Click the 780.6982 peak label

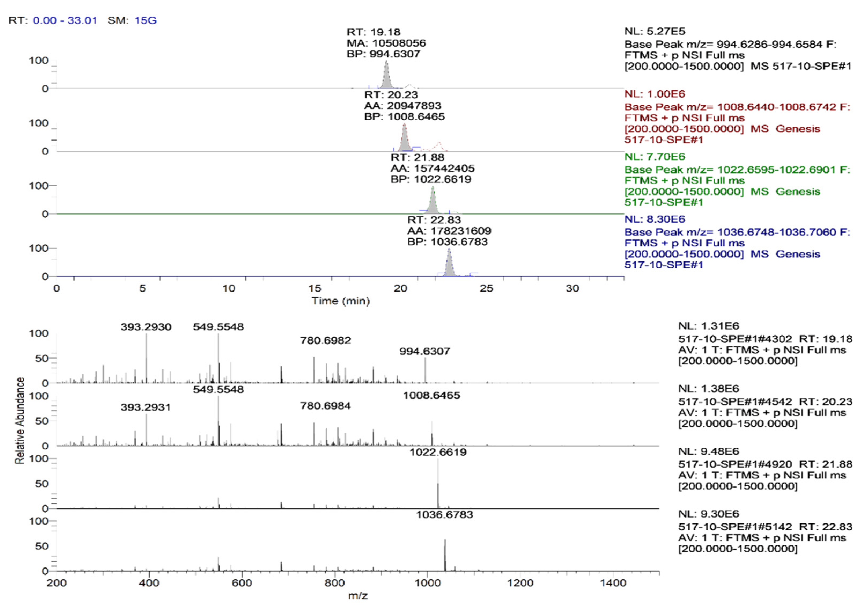326,341
